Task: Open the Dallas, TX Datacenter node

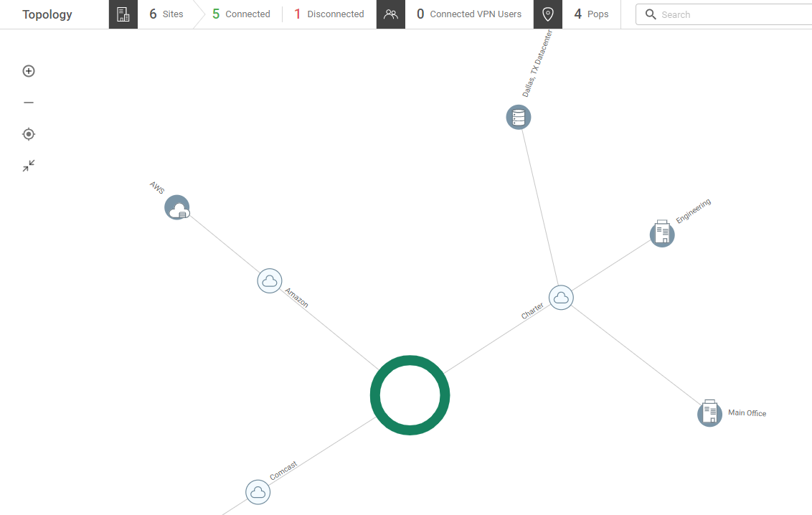Action: 518,117
